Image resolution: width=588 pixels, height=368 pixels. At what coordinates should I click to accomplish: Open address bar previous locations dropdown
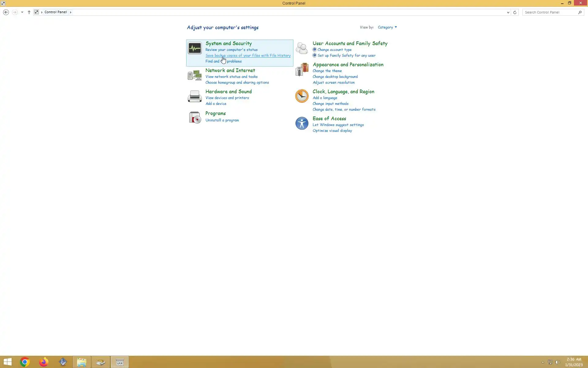point(508,12)
